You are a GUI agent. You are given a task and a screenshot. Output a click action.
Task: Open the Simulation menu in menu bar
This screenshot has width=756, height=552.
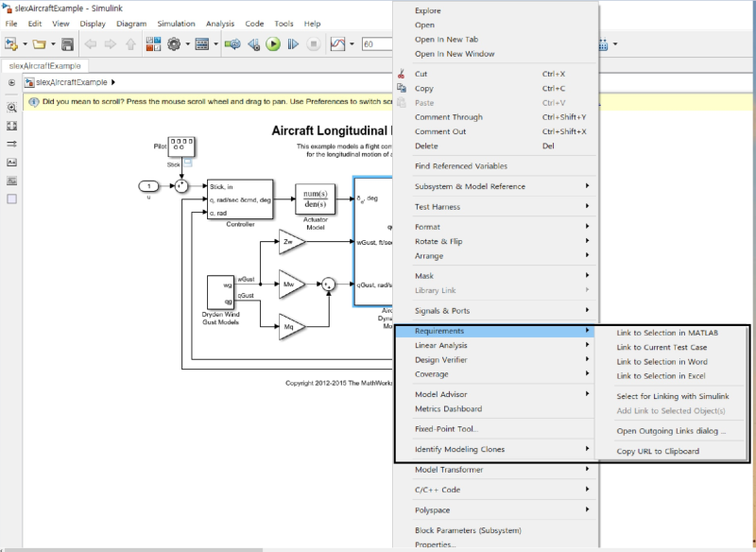pyautogui.click(x=176, y=24)
